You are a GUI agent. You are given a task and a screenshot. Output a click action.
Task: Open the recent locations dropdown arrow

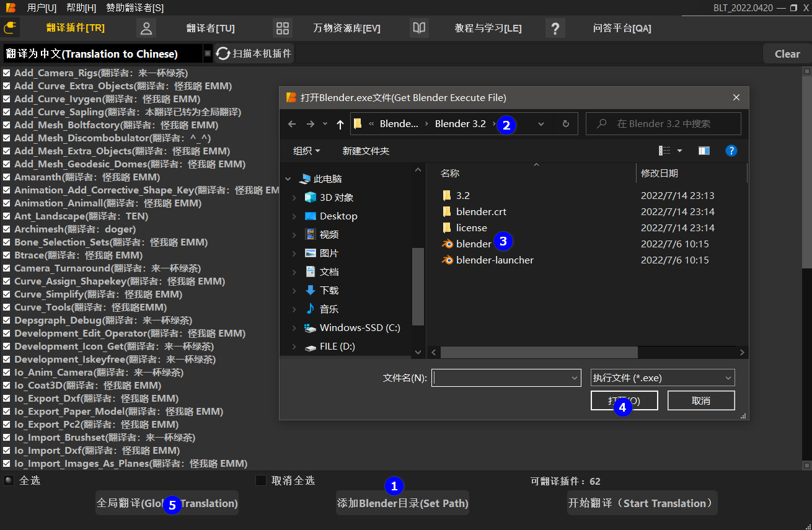pos(325,124)
